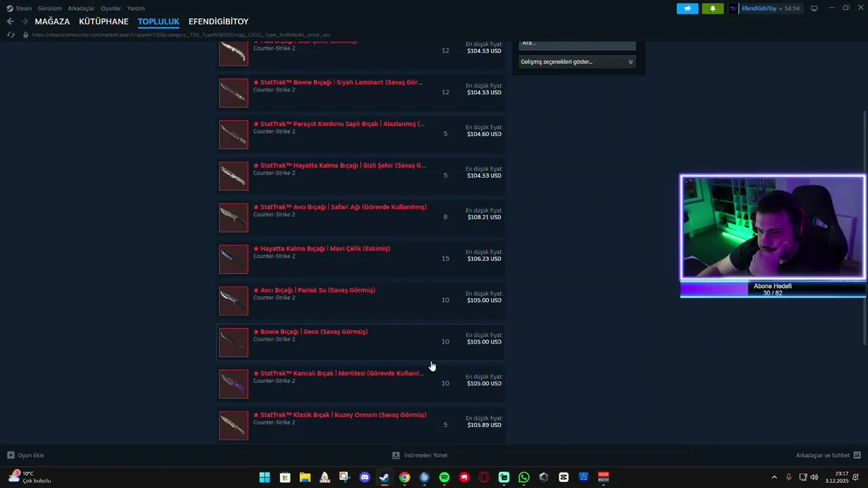Viewport: 868px width, 488px height.
Task: Open Hayatta Kalma Bıçağı Mavi Çelik listing
Action: (x=361, y=258)
